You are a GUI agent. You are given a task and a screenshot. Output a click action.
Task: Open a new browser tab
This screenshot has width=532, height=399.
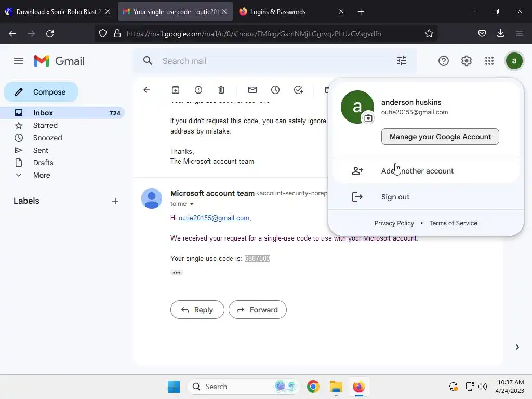361,12
